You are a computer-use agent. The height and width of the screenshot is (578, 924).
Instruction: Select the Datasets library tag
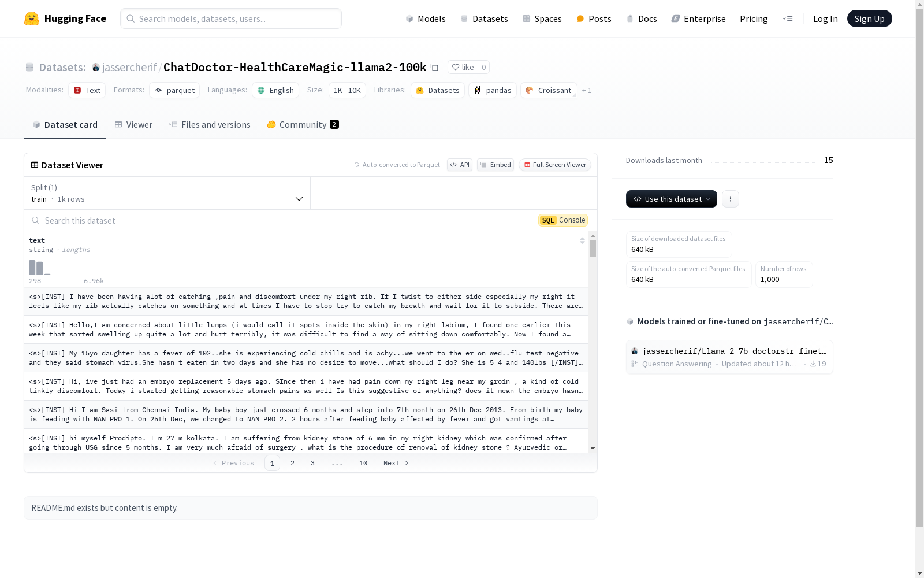tap(438, 90)
